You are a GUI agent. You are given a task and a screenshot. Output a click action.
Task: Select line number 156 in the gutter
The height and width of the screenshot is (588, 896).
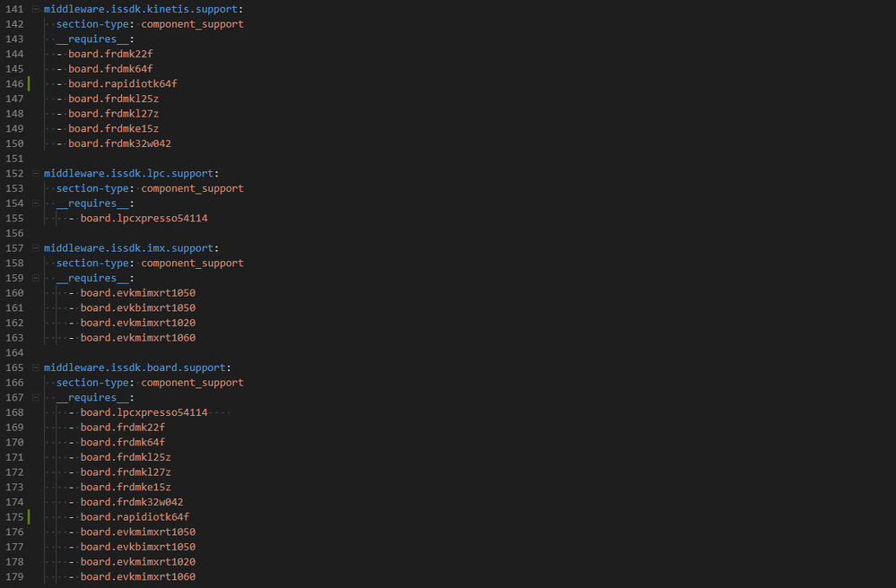pyautogui.click(x=14, y=233)
